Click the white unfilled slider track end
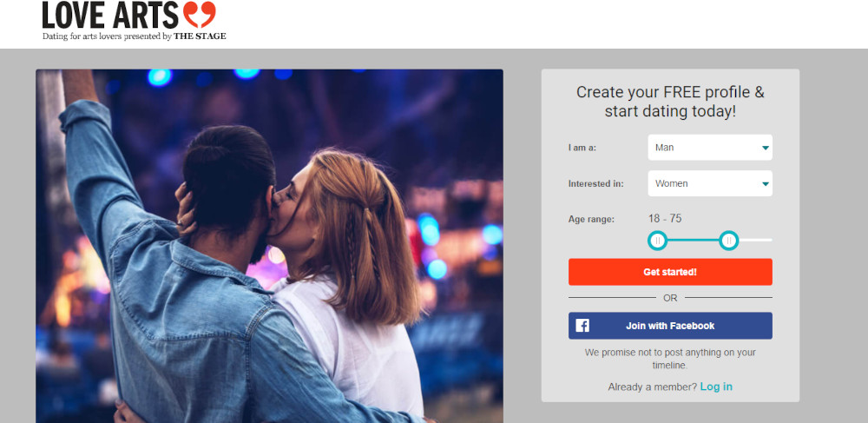Viewport: 868px width, 423px height. tap(756, 241)
